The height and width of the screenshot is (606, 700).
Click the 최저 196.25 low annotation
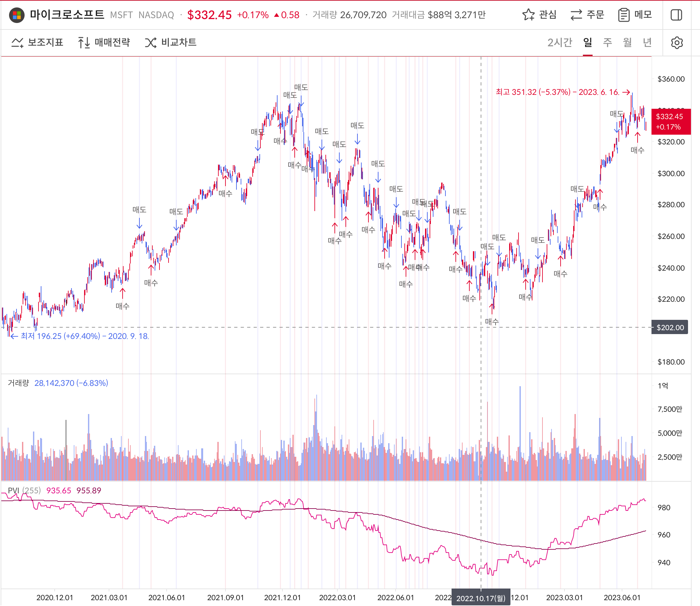coord(80,336)
